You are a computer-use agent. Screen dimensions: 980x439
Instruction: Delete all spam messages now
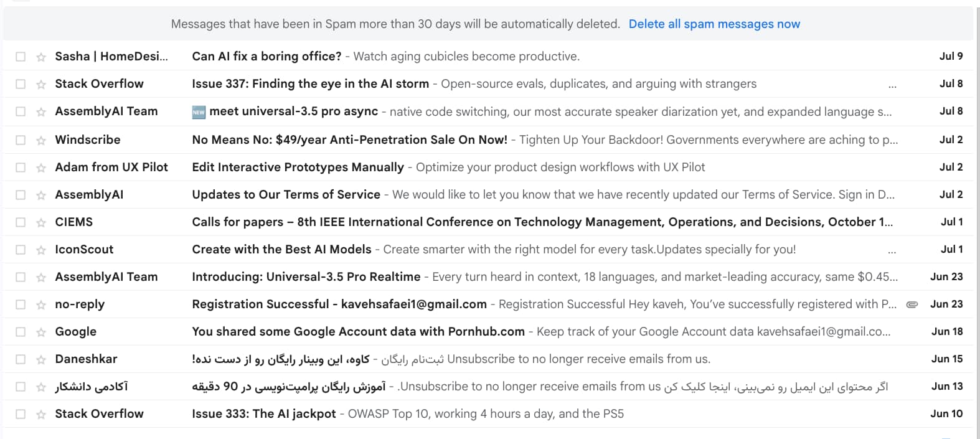714,24
